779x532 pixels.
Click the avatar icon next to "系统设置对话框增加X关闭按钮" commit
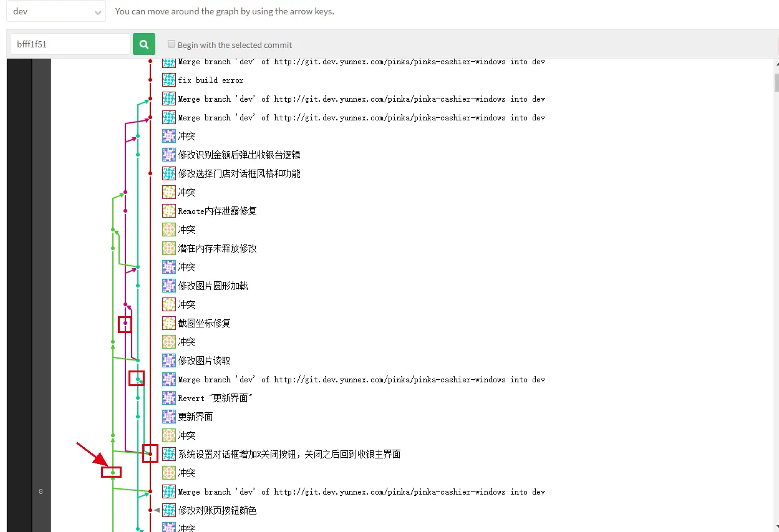(168, 454)
